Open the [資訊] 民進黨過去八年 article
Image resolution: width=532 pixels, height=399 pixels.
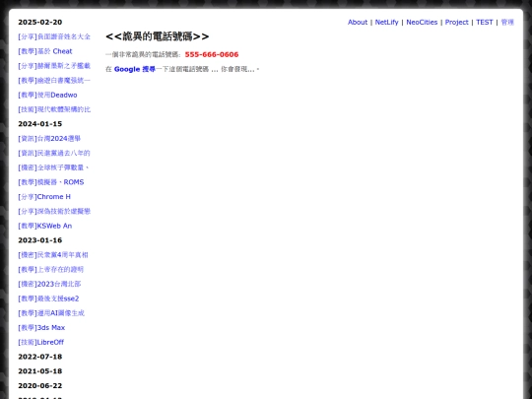pyautogui.click(x=54, y=153)
